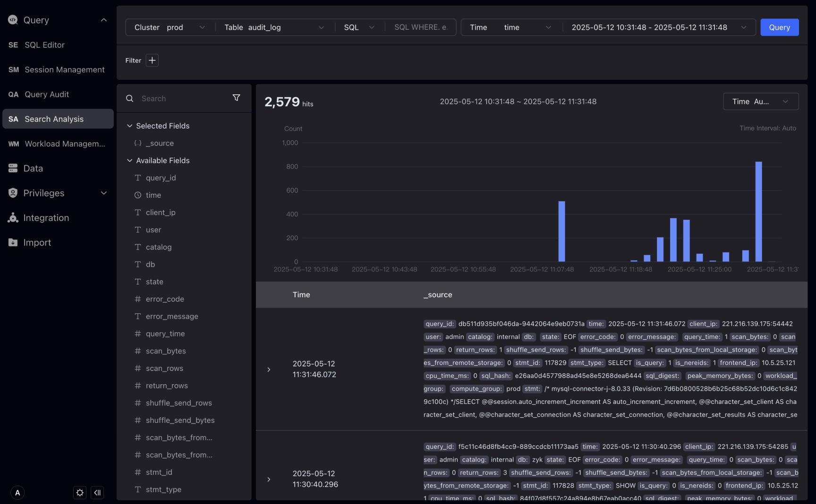Open the Integration section
816x504 pixels.
pyautogui.click(x=46, y=218)
